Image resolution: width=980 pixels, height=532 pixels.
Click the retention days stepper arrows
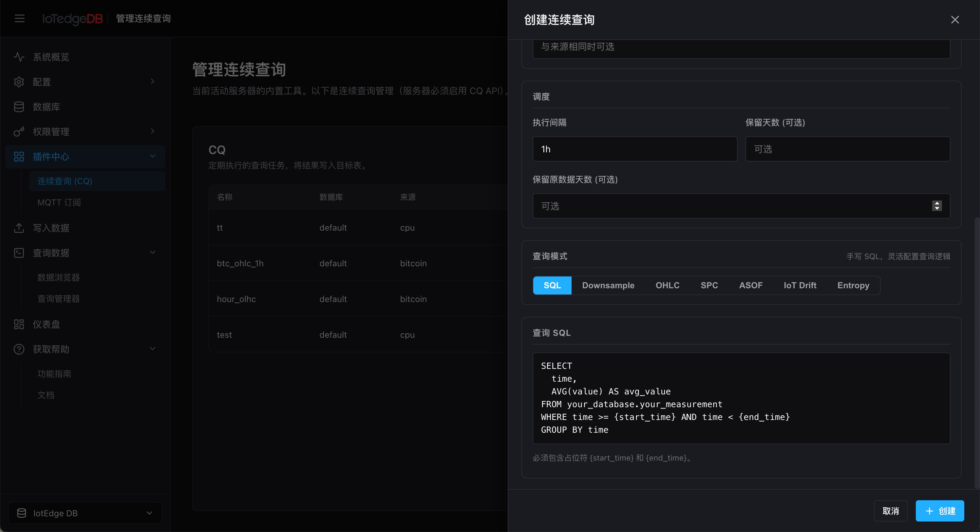click(937, 206)
